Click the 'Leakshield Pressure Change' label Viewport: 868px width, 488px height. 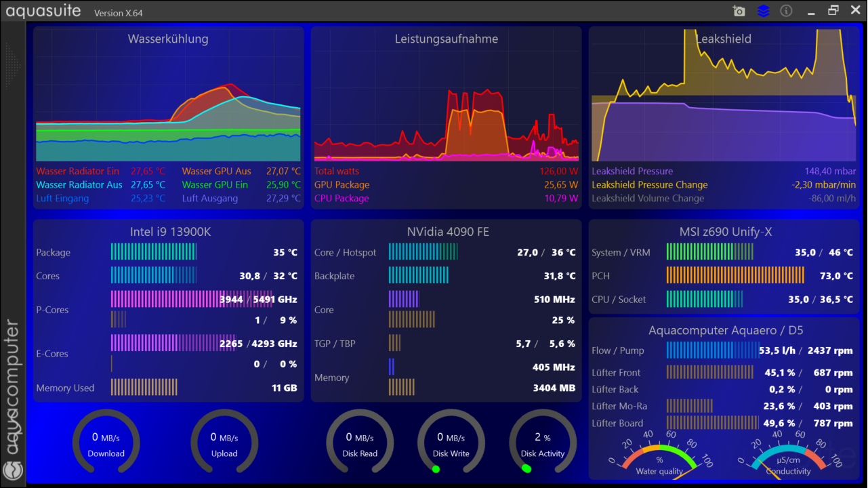pos(650,184)
